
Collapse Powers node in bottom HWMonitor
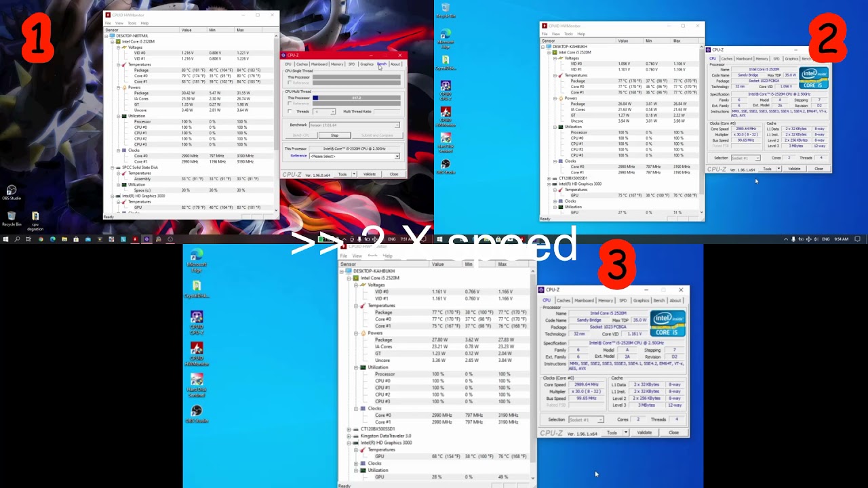(355, 333)
